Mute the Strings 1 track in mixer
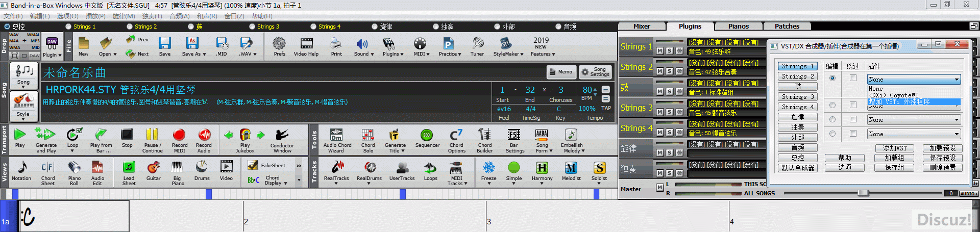The image size is (980, 232). pos(660,51)
